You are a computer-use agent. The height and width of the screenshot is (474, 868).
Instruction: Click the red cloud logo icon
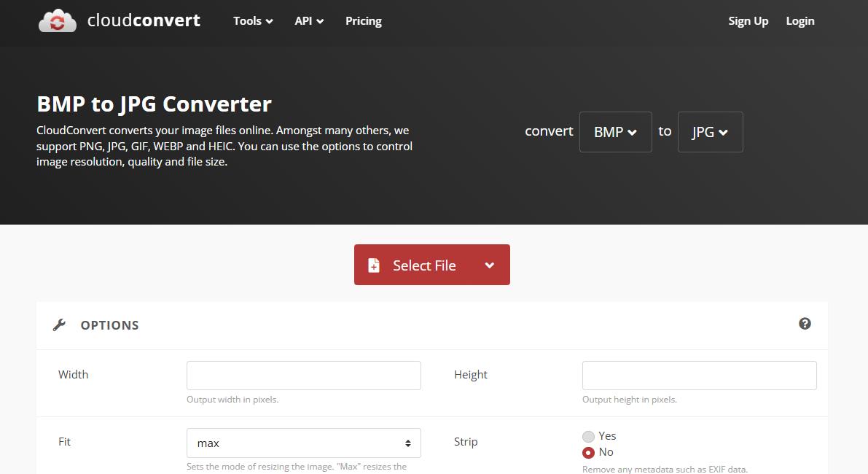[x=57, y=20]
